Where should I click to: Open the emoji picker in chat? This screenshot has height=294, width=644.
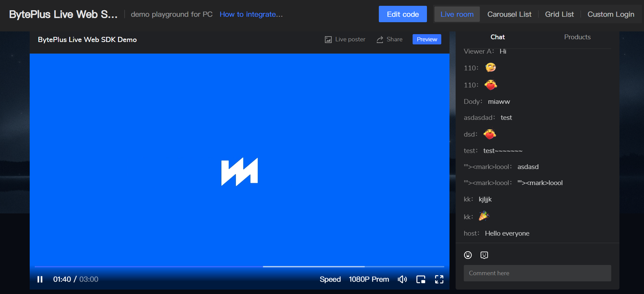(x=468, y=255)
